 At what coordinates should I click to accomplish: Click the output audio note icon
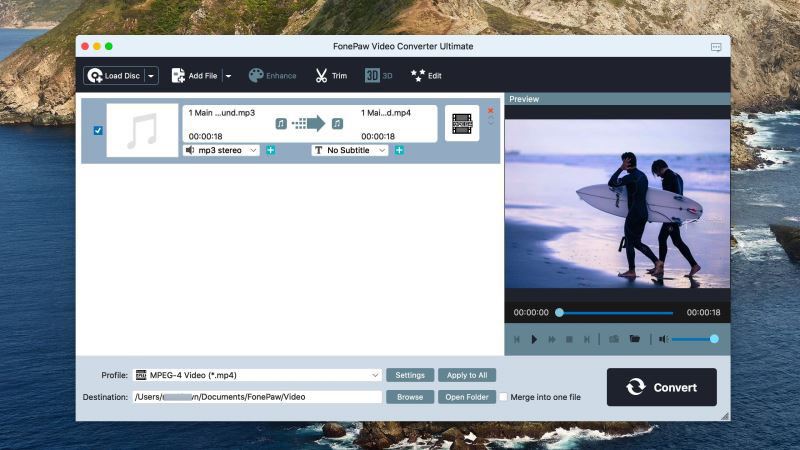click(337, 123)
